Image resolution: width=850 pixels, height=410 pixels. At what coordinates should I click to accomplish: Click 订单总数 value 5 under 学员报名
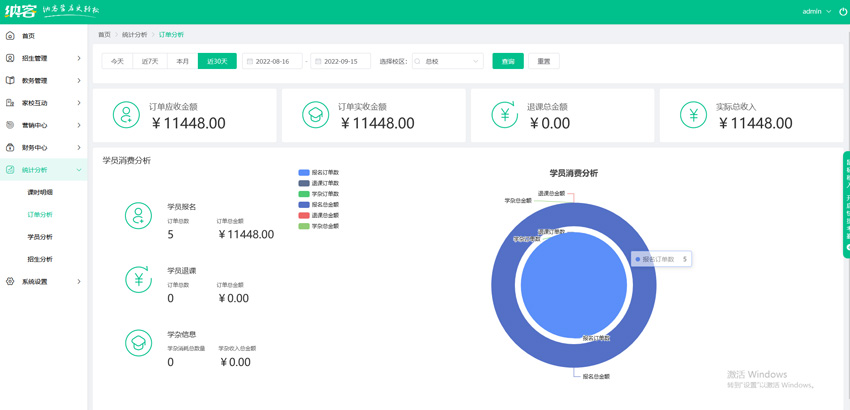(x=171, y=235)
